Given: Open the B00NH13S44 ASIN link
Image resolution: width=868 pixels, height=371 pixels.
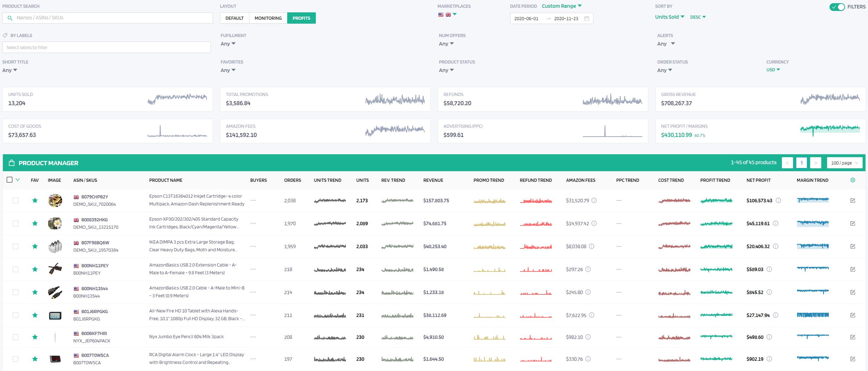Looking at the screenshot, I should pos(95,288).
